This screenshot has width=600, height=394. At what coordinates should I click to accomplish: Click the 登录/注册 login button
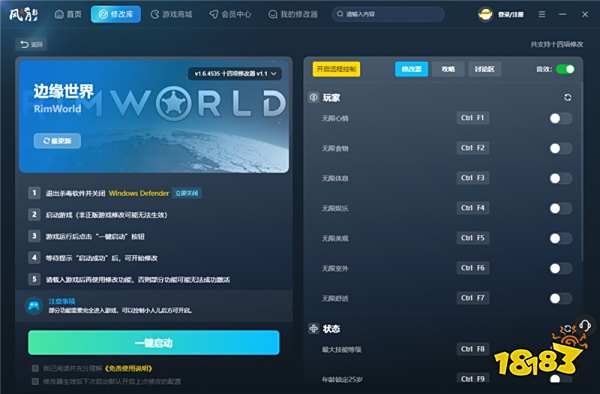pos(510,15)
